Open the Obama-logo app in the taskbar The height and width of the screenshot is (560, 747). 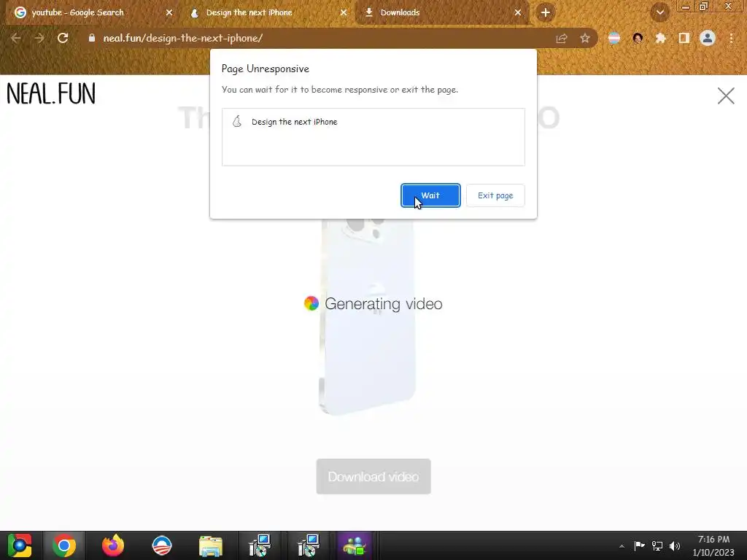(162, 545)
